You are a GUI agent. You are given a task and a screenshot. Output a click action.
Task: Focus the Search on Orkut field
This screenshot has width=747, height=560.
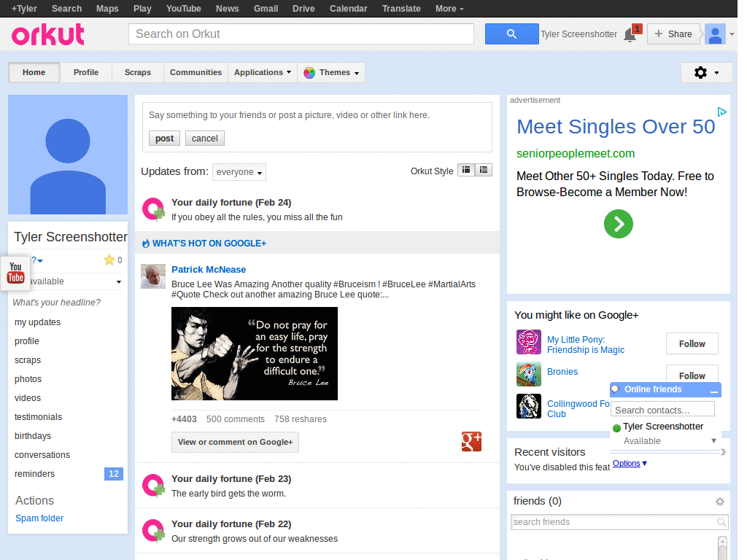301,34
